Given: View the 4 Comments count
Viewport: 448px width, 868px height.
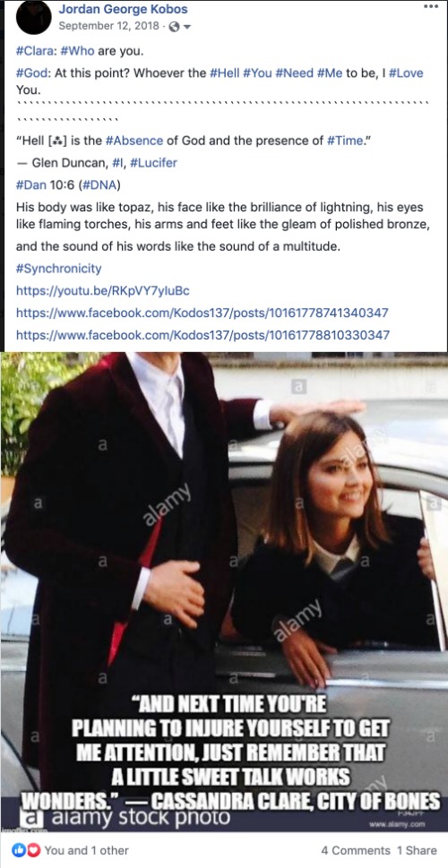Looking at the screenshot, I should click(x=356, y=851).
